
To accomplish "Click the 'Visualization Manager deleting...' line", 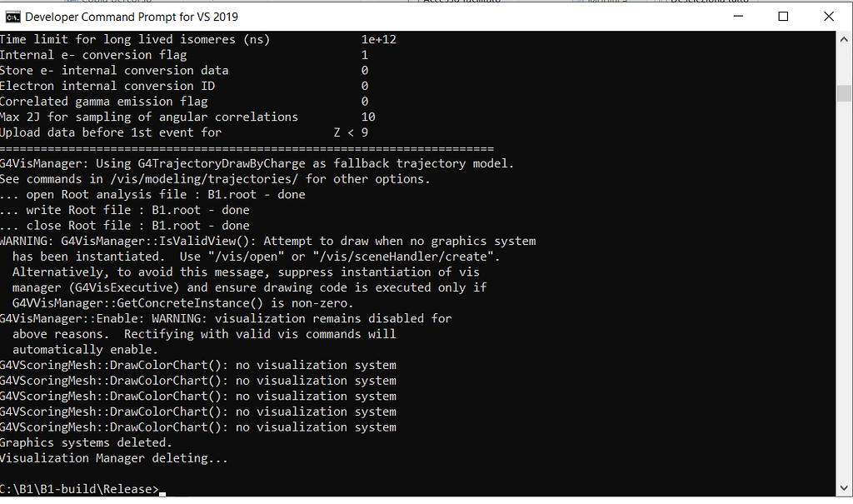I will click(x=113, y=458).
